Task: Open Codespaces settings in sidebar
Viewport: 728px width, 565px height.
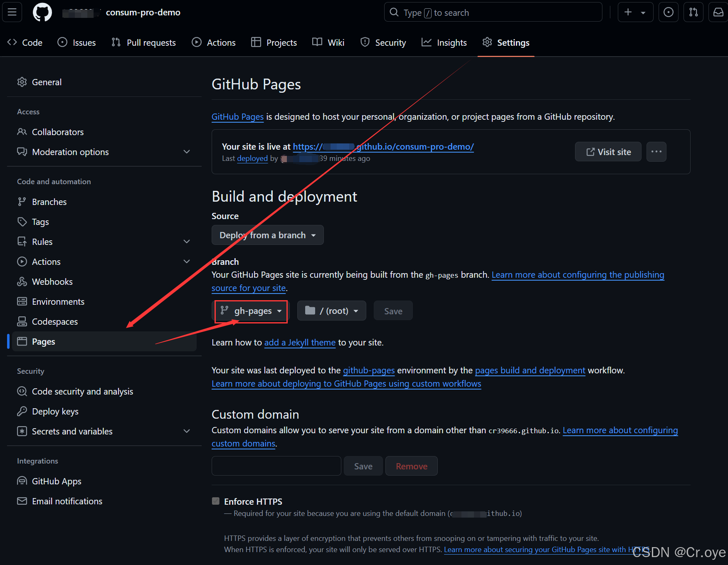Action: 104,322
